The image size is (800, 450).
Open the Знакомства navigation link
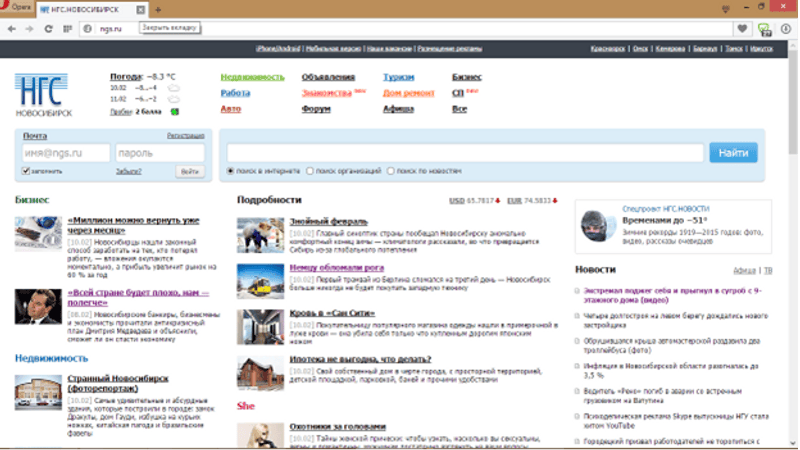click(327, 93)
